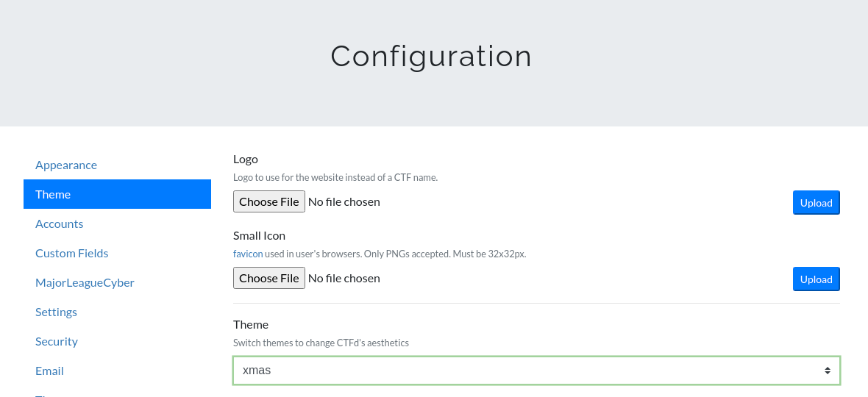Open the Custom Fields tab
The image size is (868, 397).
[71, 253]
